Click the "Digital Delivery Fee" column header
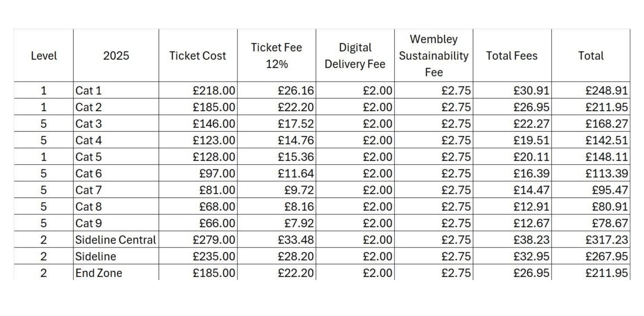This screenshot has height=316, width=644. pyautogui.click(x=355, y=56)
